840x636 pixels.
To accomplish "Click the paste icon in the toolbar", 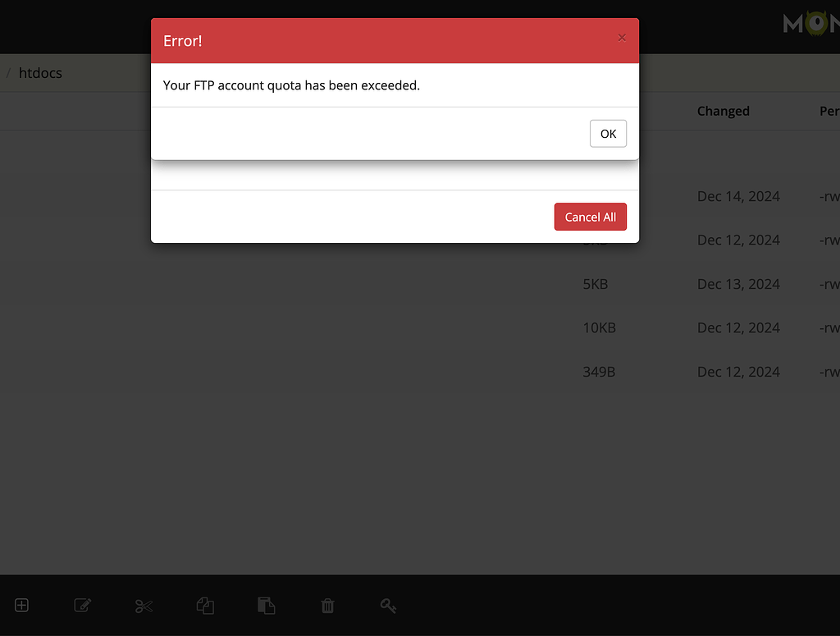I will (x=266, y=606).
